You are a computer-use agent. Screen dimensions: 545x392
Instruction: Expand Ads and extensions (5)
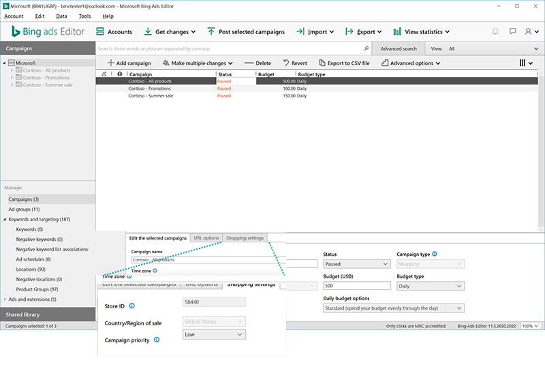5,299
